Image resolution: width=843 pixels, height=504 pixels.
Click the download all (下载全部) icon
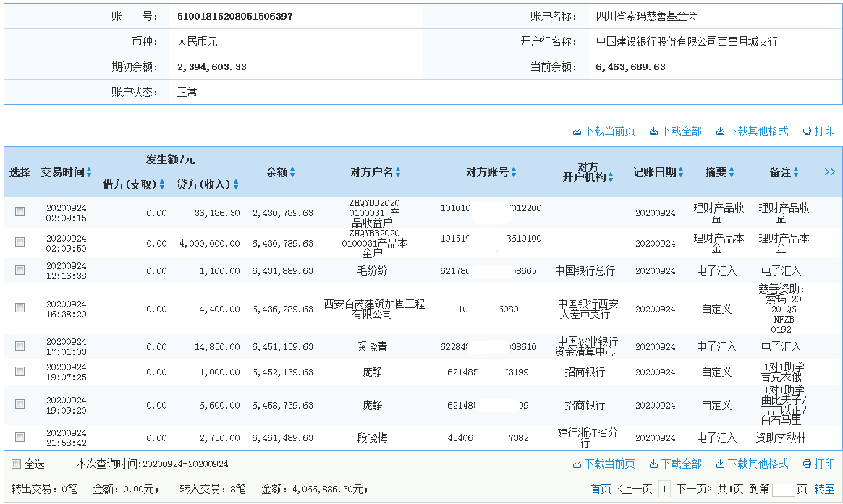point(674,131)
